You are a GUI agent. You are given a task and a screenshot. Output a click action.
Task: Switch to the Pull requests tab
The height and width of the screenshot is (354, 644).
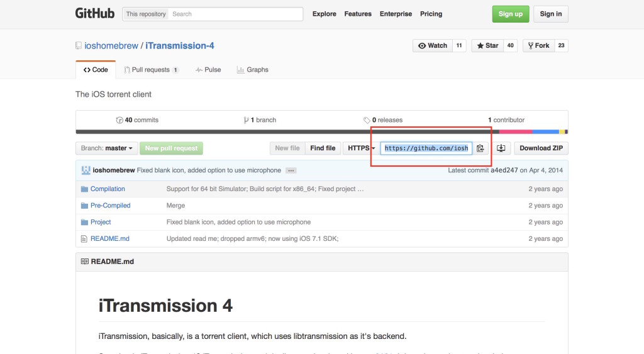point(151,70)
